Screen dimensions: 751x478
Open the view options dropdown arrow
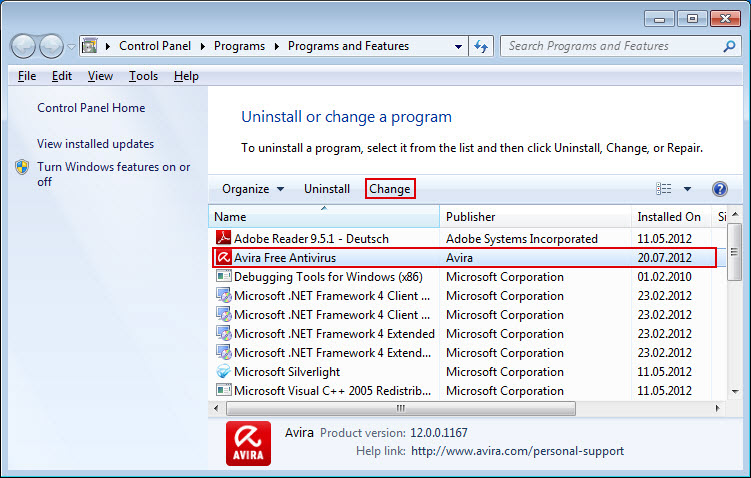(688, 189)
